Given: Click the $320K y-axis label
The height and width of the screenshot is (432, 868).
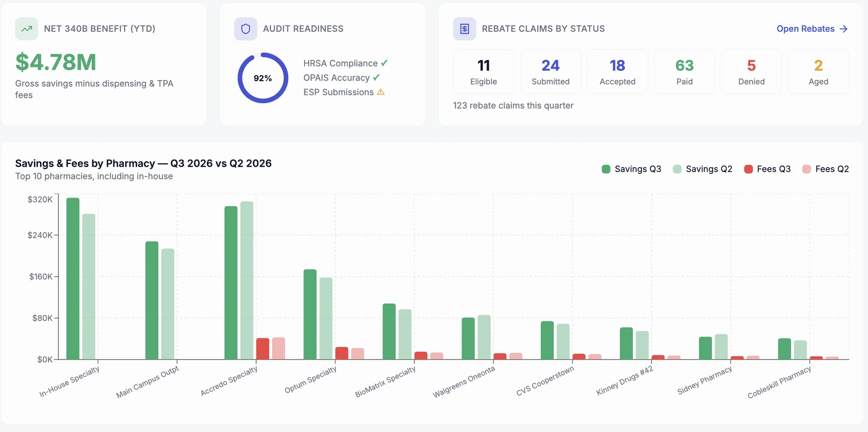Looking at the screenshot, I should pyautogui.click(x=40, y=200).
